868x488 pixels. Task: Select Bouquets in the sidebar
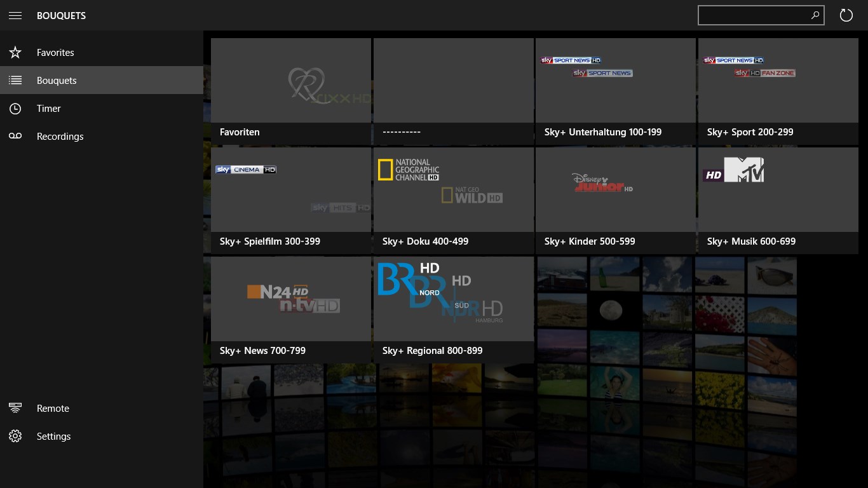click(102, 81)
